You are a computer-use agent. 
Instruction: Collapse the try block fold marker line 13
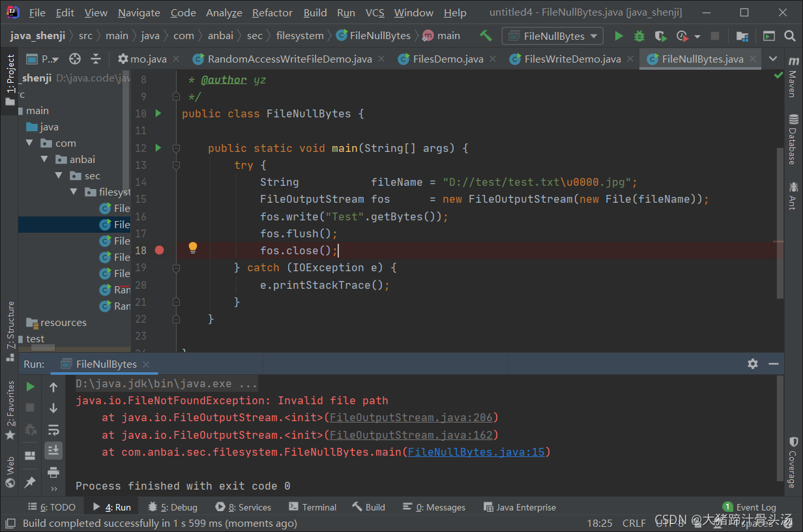(176, 166)
